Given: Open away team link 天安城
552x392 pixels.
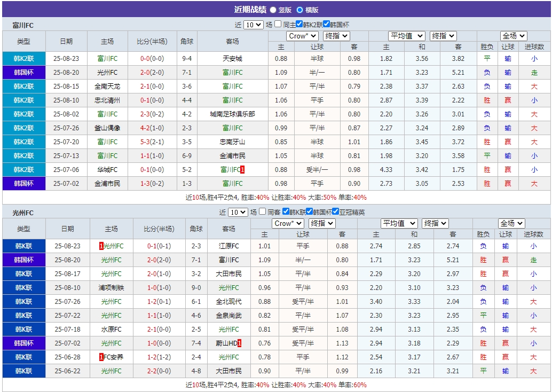Looking at the screenshot, I should tap(233, 58).
